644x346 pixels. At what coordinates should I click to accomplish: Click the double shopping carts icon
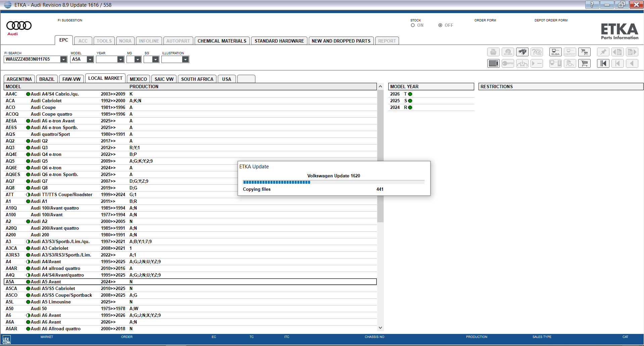pos(584,52)
